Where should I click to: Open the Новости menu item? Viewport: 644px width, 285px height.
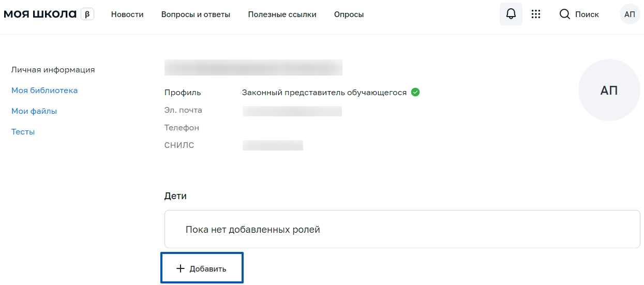click(x=127, y=14)
